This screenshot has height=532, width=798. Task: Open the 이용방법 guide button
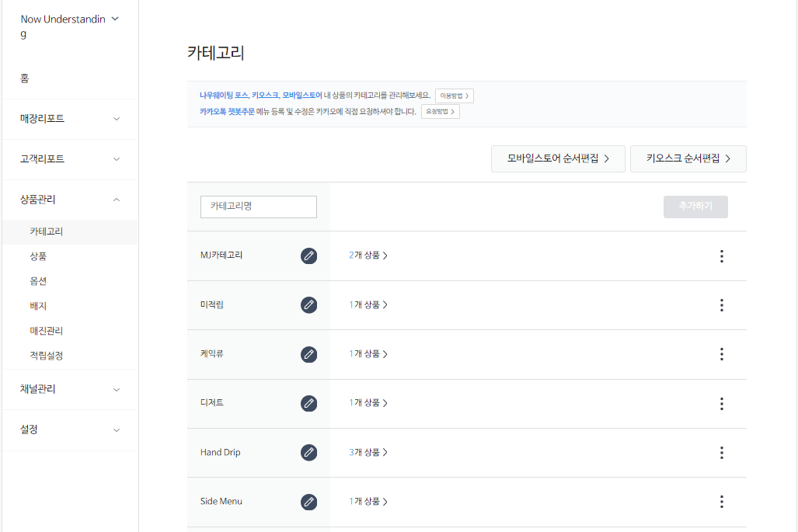tap(454, 96)
